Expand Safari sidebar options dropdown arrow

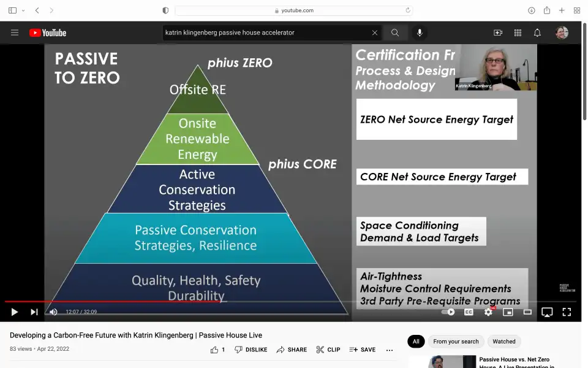23,10
